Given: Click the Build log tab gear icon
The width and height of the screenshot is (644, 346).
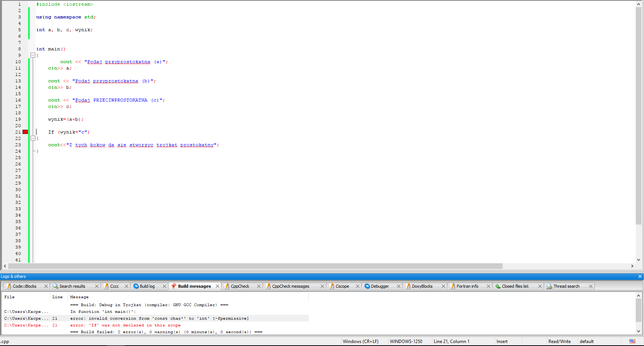Looking at the screenshot, I should [x=136, y=286].
